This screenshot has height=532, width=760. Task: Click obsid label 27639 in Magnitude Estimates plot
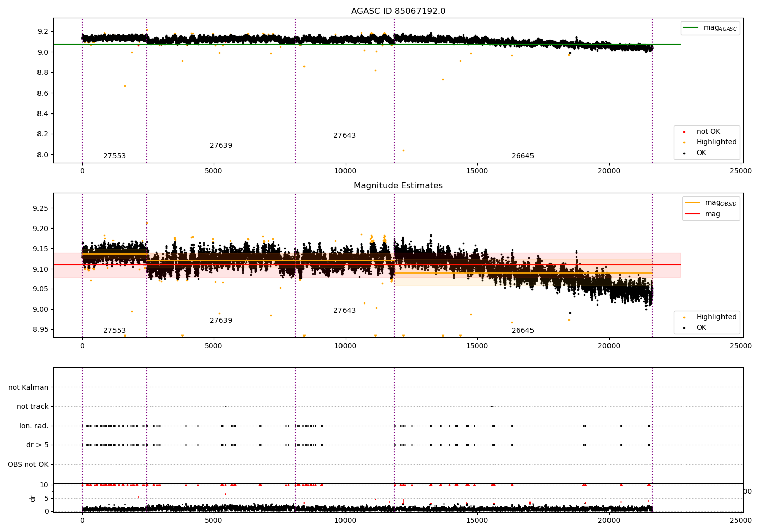[221, 321]
